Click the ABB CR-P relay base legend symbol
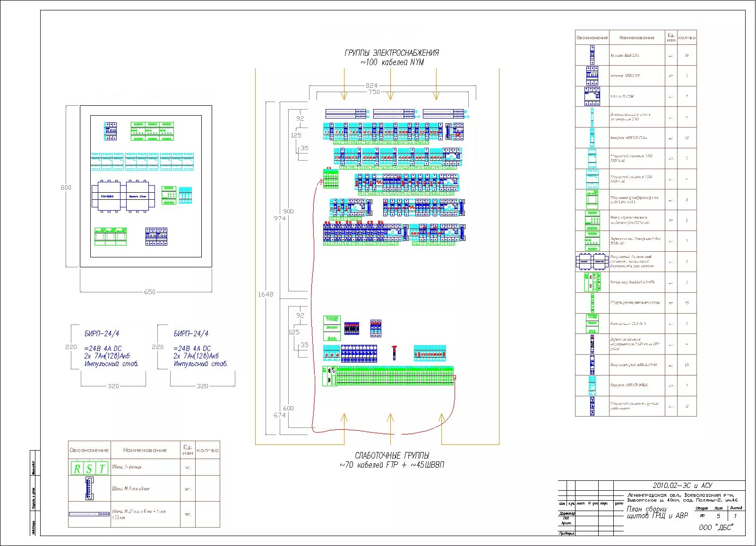756x546 pixels. 592,137
